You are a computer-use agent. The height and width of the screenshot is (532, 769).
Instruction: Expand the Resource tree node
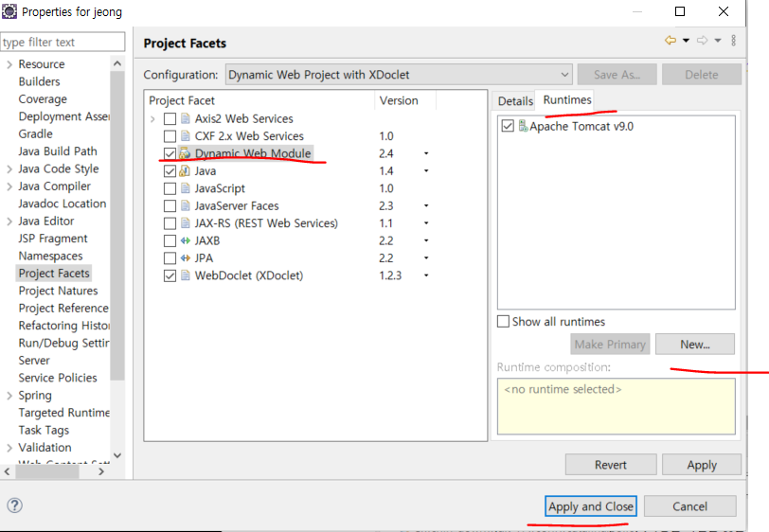[9, 64]
